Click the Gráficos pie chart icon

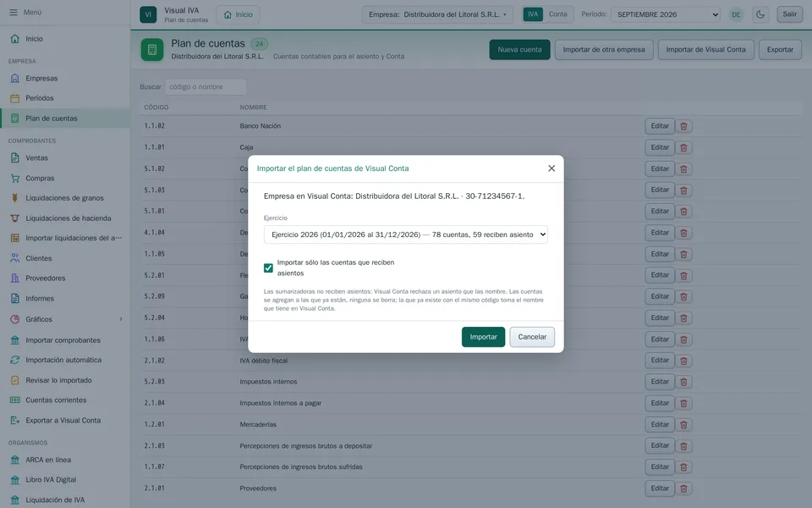click(15, 319)
